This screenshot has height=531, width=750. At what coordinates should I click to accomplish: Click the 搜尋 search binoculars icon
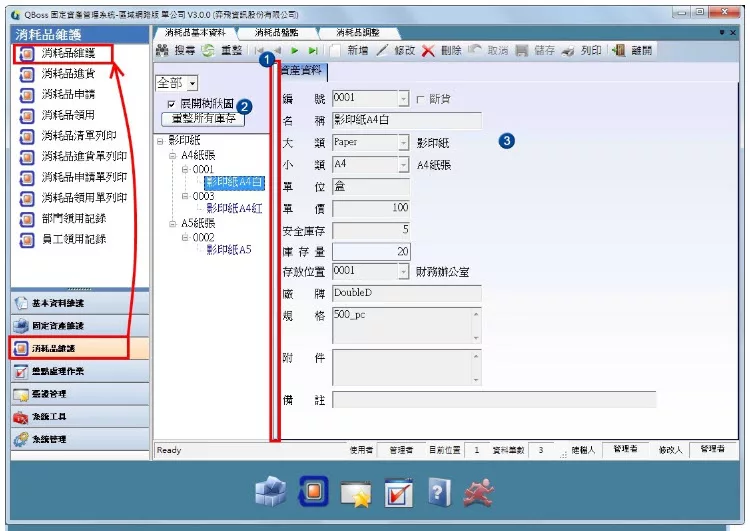(x=163, y=50)
